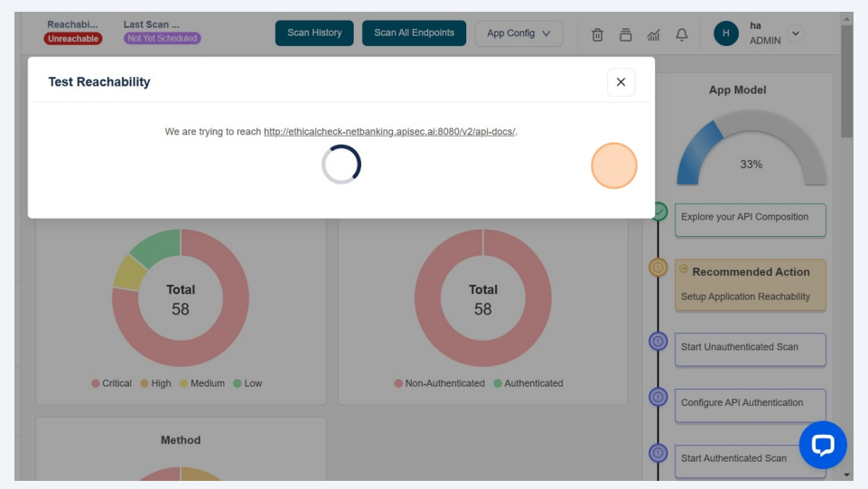Click the trash delete icon in header
Screen dimensions: 868x489
coord(597,34)
